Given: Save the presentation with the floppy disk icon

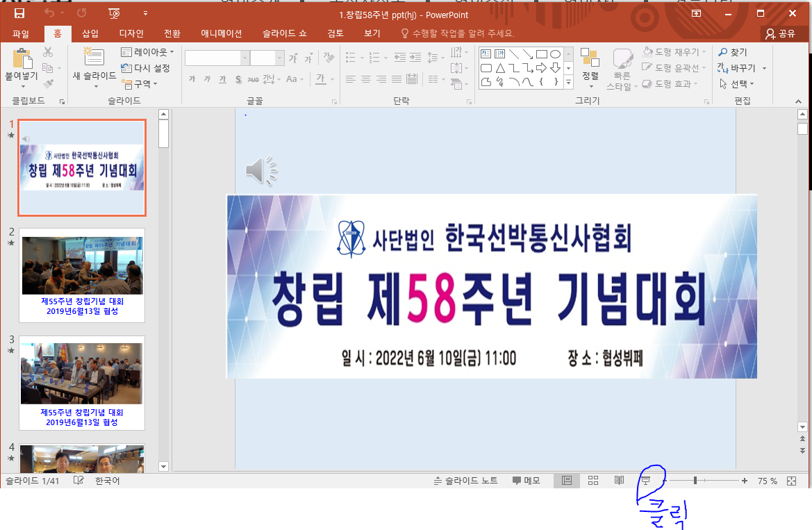Looking at the screenshot, I should click(19, 13).
